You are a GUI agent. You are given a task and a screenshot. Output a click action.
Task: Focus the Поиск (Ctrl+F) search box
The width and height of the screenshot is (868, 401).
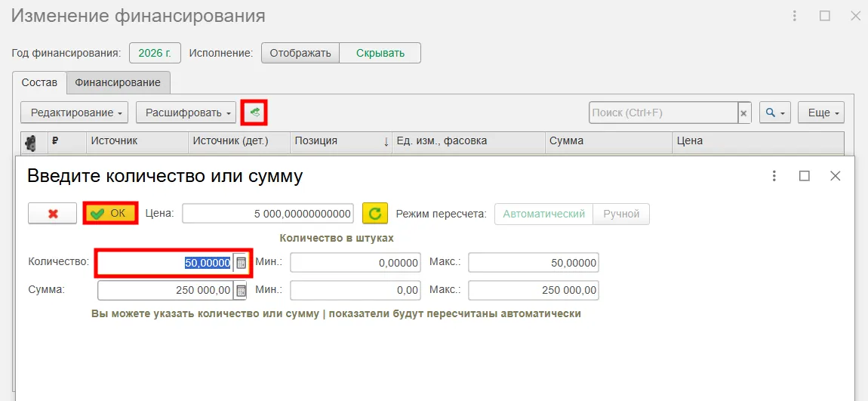pyautogui.click(x=663, y=113)
